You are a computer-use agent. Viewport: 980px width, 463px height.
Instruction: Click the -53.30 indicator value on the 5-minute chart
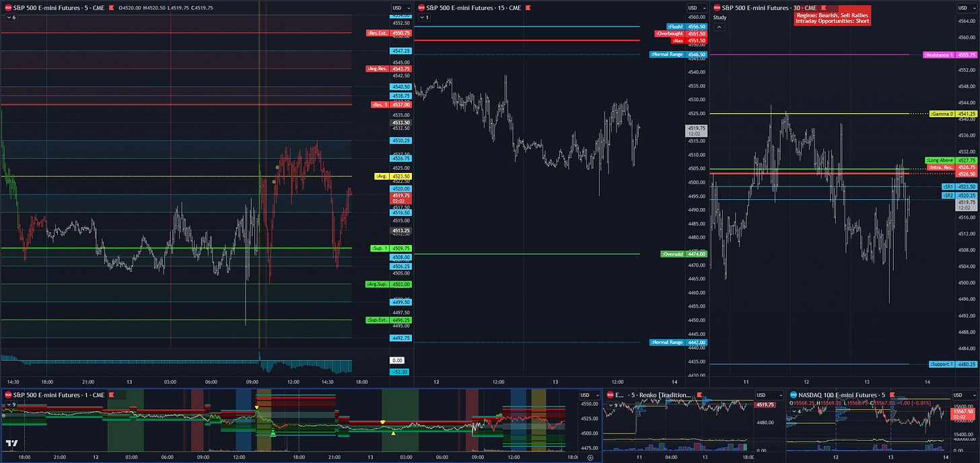pos(398,371)
